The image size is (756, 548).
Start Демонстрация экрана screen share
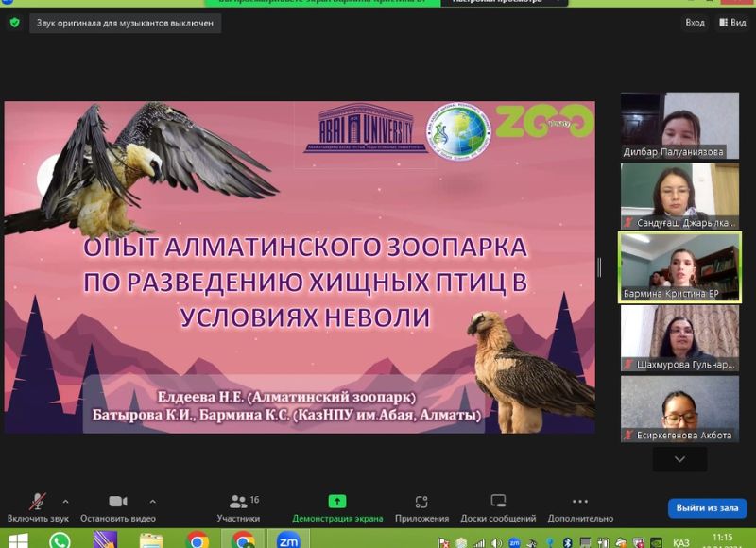click(x=337, y=506)
